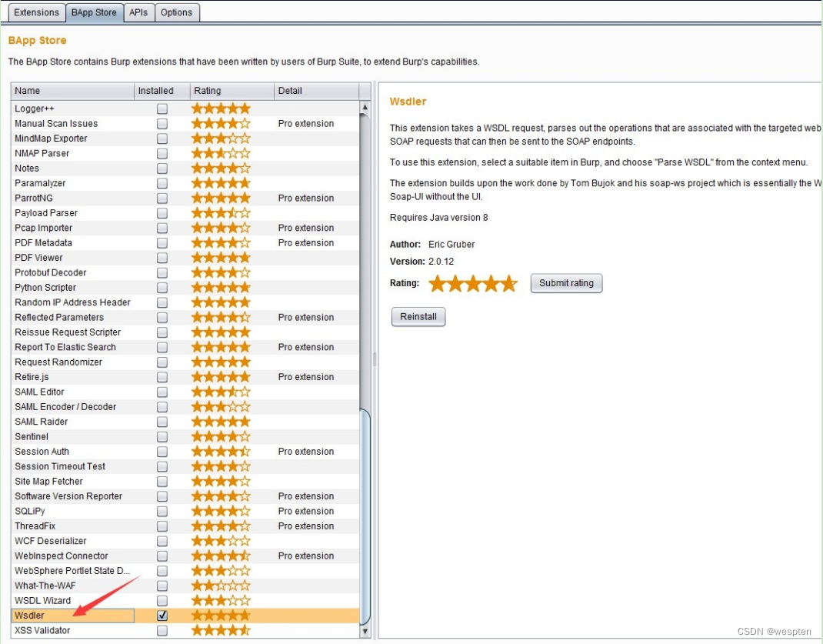Screen dimensions: 823x644
Task: Click the SQLiPy star rating
Action: (221, 511)
